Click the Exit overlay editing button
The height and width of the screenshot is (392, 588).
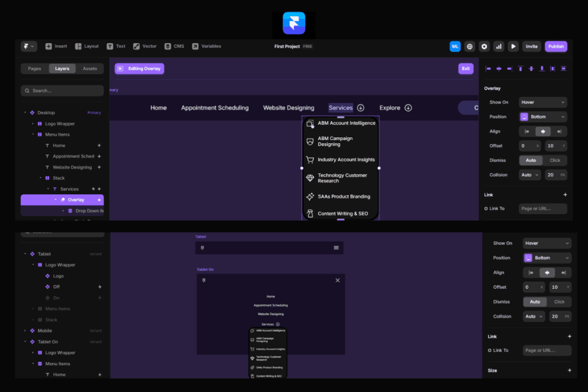click(466, 69)
